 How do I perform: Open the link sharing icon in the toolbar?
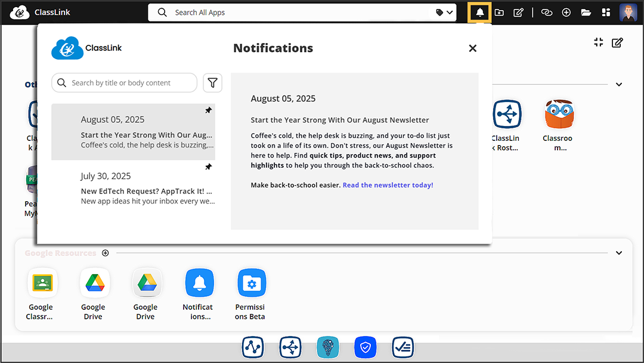(547, 12)
